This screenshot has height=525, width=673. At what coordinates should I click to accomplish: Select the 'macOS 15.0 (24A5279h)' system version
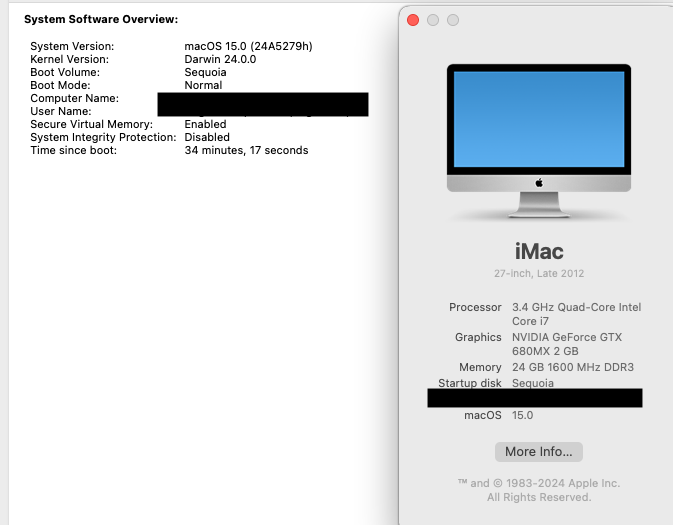(249, 46)
